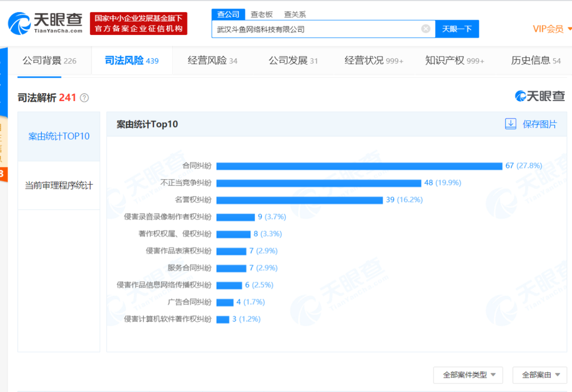Open the 公司背景 tab
The width and height of the screenshot is (572, 392).
click(x=49, y=61)
